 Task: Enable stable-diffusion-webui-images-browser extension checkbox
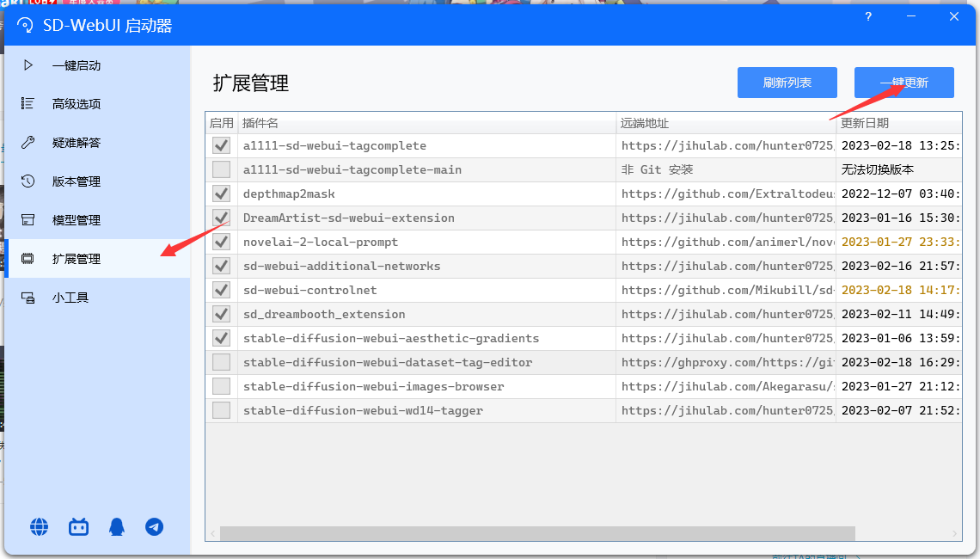221,386
